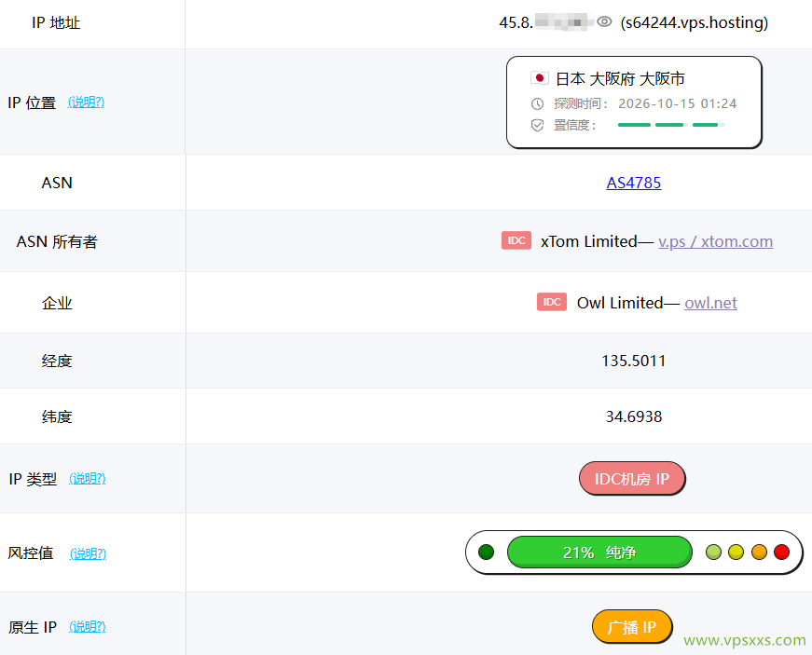This screenshot has height=655, width=812.
Task: Click the light green risk indicator dot
Action: point(713,552)
